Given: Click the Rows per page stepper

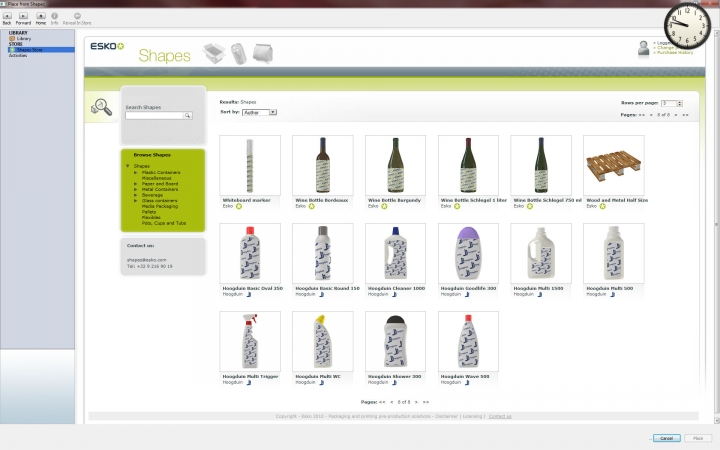Looking at the screenshot, I should (679, 103).
